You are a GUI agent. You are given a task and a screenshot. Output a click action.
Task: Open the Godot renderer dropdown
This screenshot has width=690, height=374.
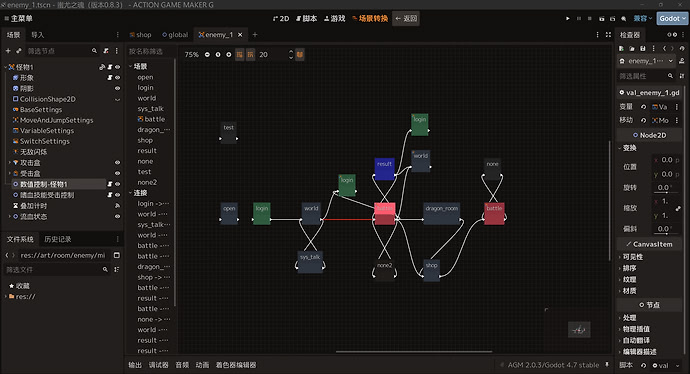(x=672, y=18)
